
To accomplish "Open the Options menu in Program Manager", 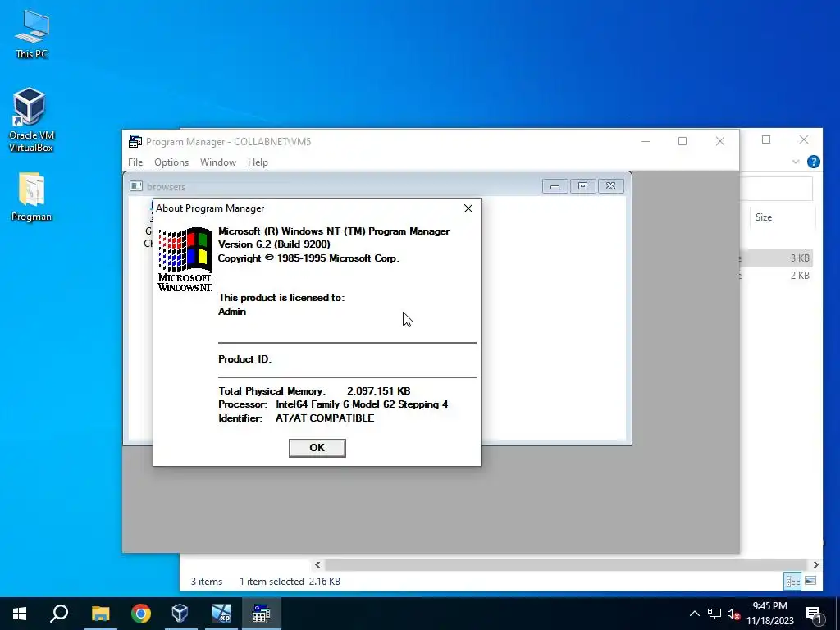I will coord(171,162).
